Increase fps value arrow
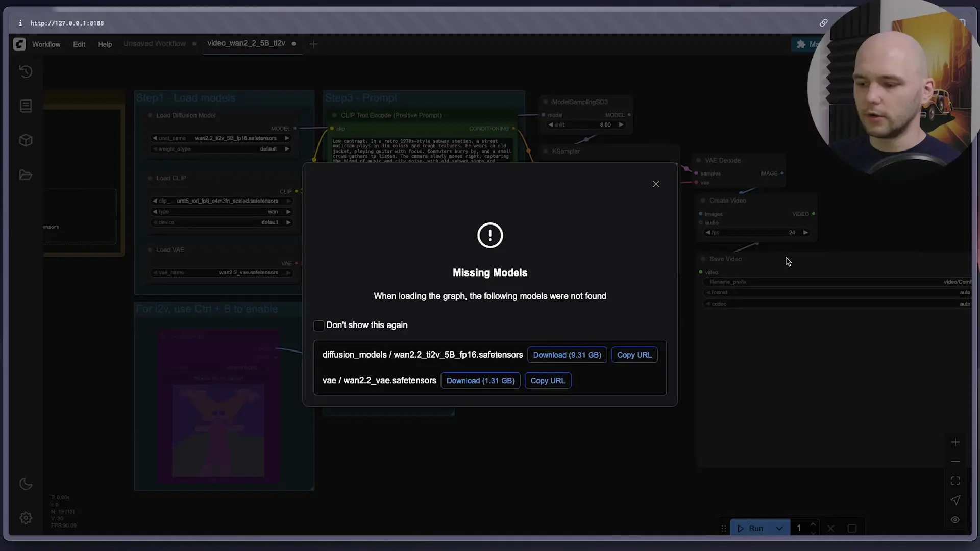 805,233
